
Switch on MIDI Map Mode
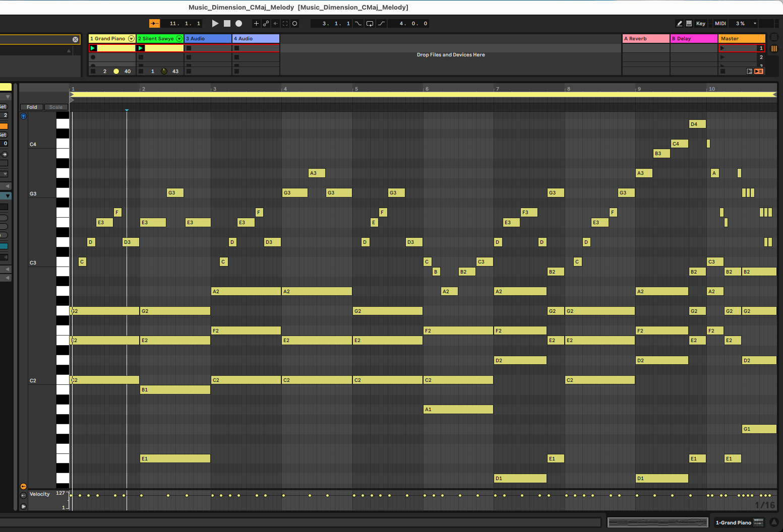(x=720, y=23)
